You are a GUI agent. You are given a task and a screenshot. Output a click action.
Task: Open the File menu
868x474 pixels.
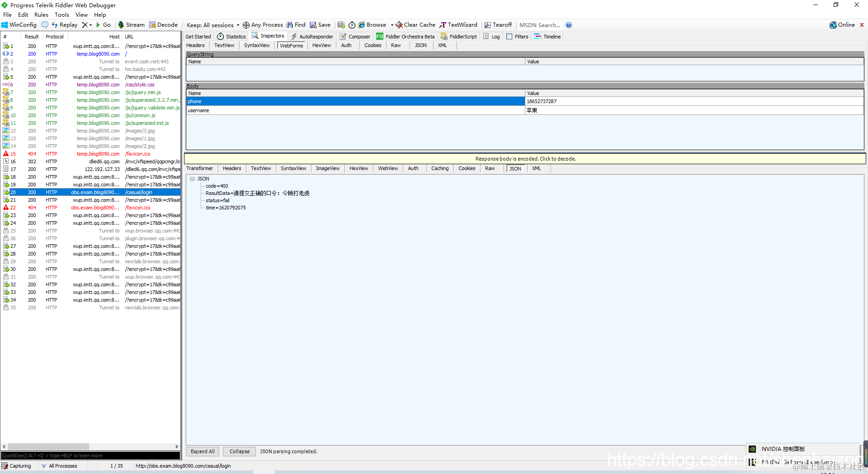pyautogui.click(x=7, y=14)
